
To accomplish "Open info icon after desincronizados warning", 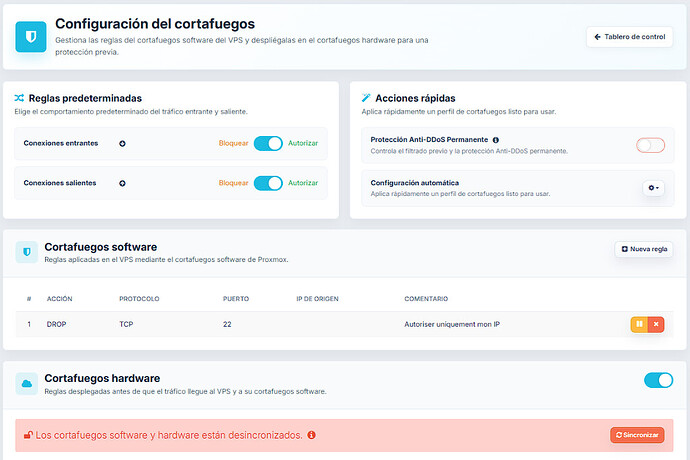I will coord(312,435).
